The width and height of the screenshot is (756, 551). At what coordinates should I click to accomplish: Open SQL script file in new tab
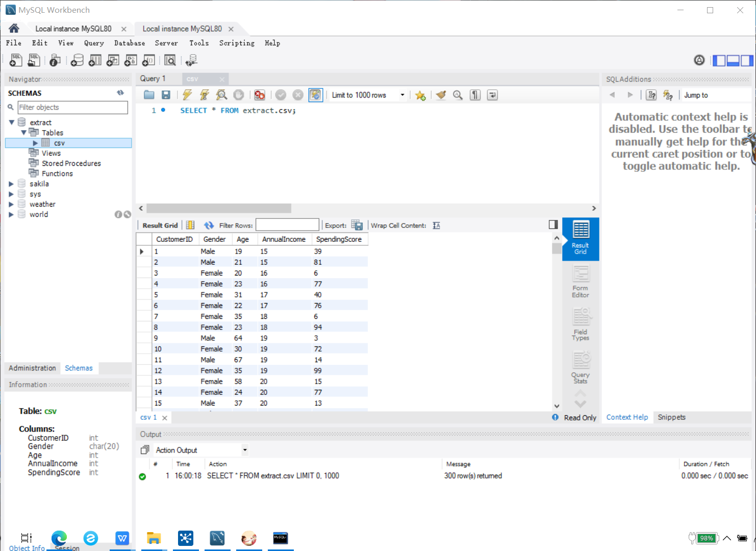click(x=34, y=60)
